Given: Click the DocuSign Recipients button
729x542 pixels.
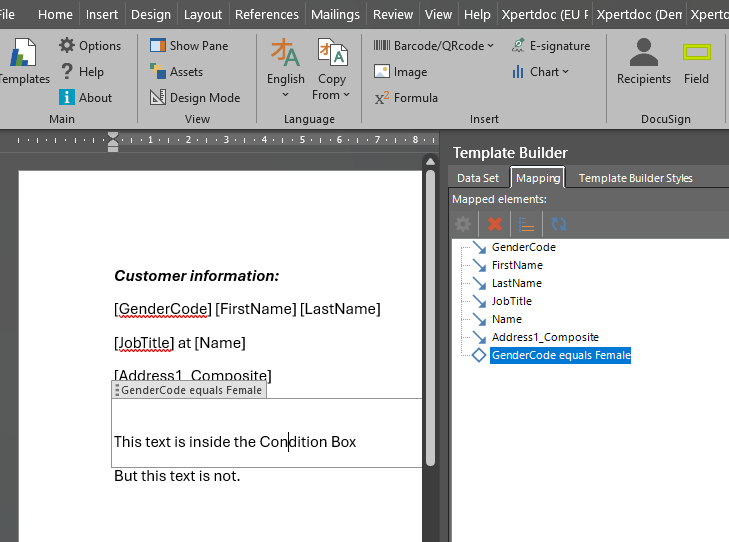Looking at the screenshot, I should pos(643,62).
